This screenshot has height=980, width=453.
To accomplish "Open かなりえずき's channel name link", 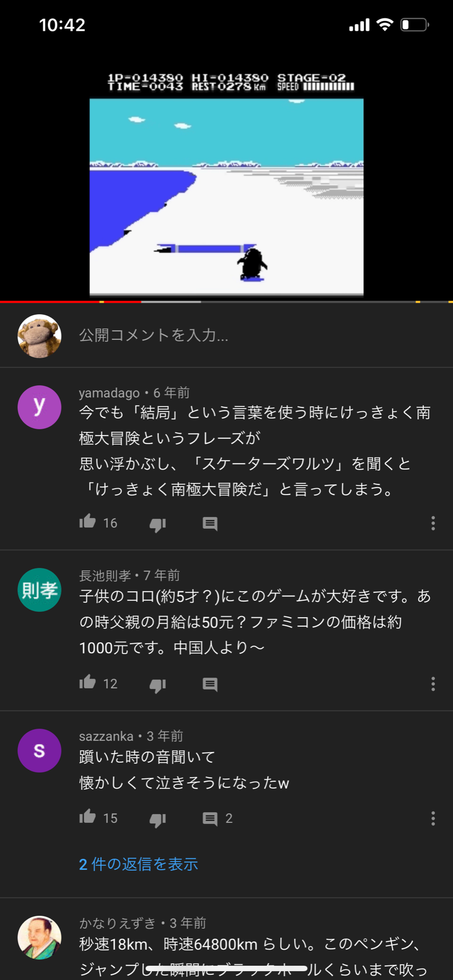I will (x=117, y=923).
